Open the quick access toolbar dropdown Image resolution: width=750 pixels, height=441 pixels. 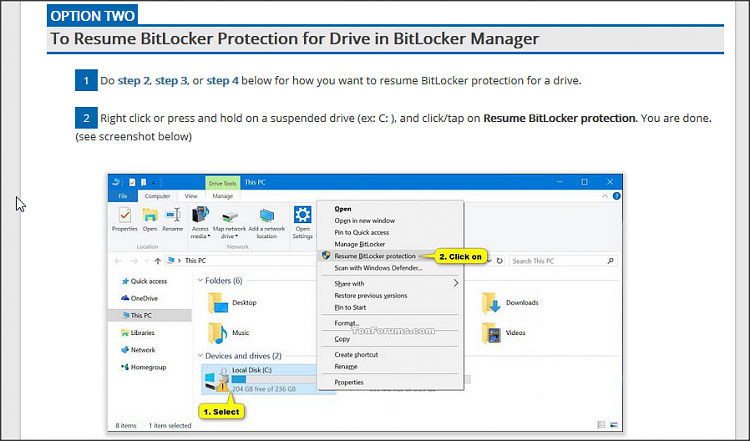[x=154, y=183]
